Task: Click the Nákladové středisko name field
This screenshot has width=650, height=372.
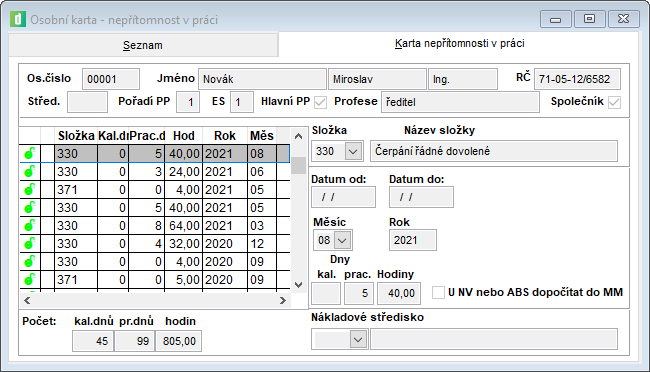Action: 494,340
